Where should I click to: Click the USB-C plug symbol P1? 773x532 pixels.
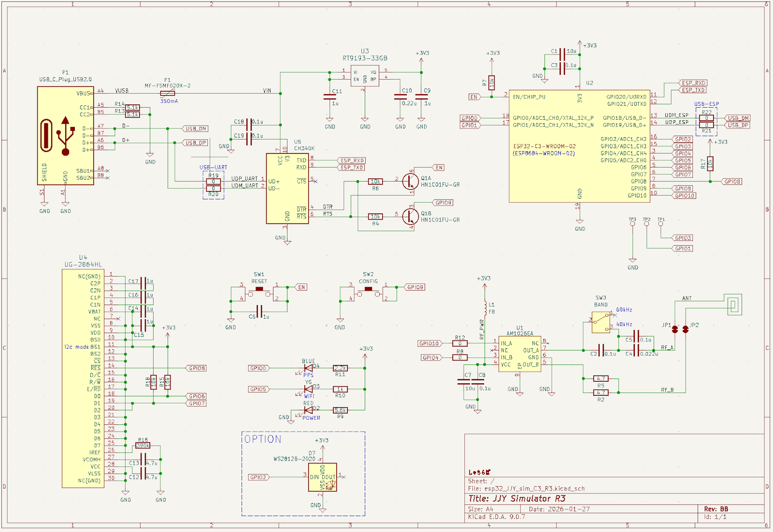[65, 135]
